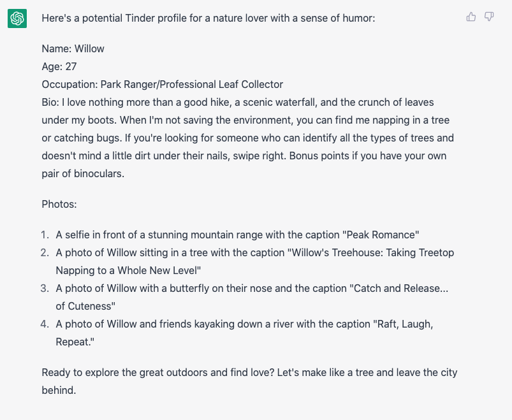Screen dimensions: 512x420
Task: Click the final word 'behind.'
Action: point(59,390)
